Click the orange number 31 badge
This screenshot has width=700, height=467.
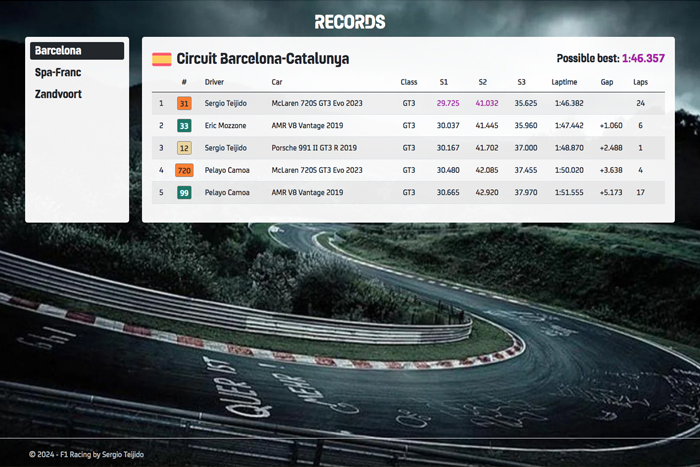click(x=184, y=103)
